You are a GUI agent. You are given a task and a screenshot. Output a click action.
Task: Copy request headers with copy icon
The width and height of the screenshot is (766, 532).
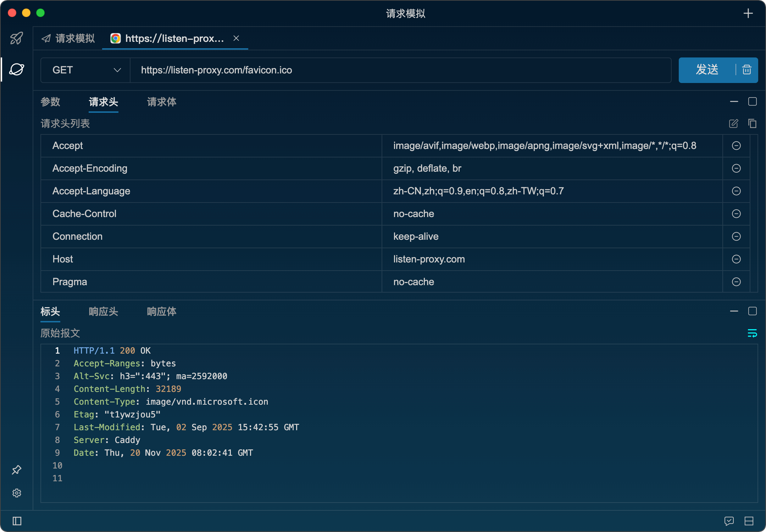tap(752, 123)
